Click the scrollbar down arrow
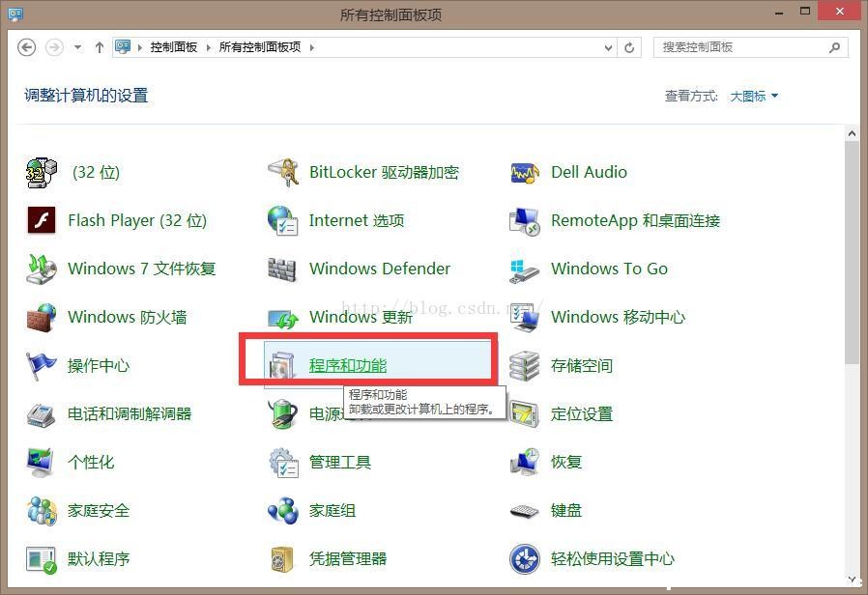 852,579
